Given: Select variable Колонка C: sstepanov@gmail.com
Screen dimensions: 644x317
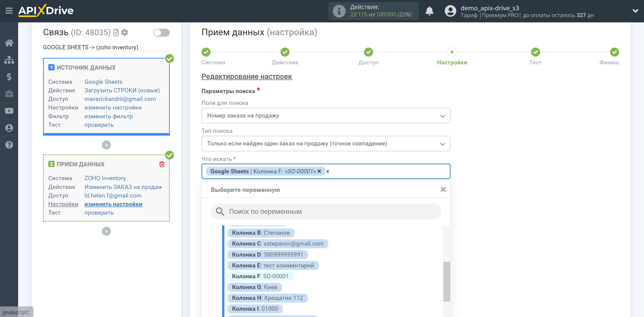Looking at the screenshot, I should pos(278,244).
